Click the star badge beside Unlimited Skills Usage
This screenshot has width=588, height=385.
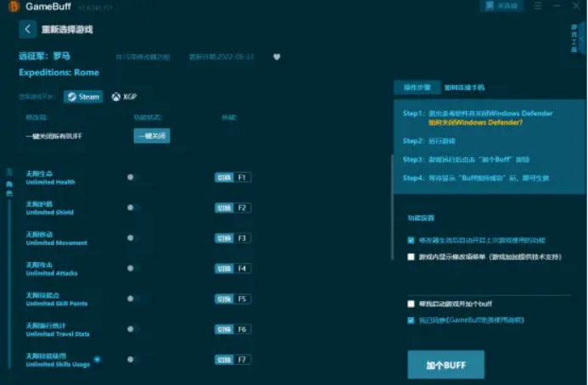[97, 359]
